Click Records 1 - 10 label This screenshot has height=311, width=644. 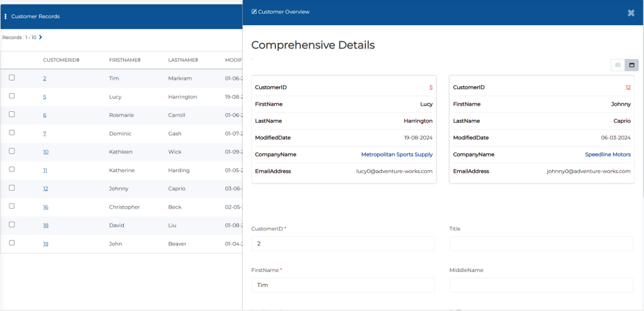click(x=19, y=37)
